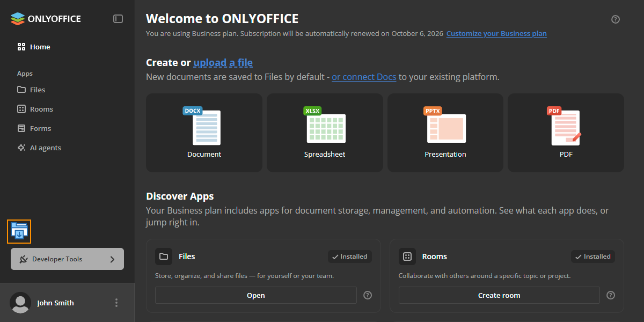Click the help icon next to Create room
This screenshot has width=644, height=322.
611,295
